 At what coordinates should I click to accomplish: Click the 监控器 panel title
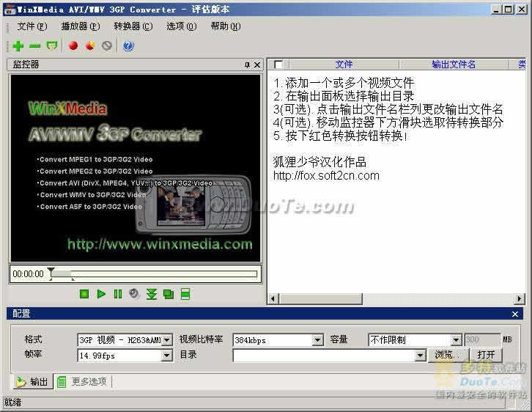coord(26,65)
